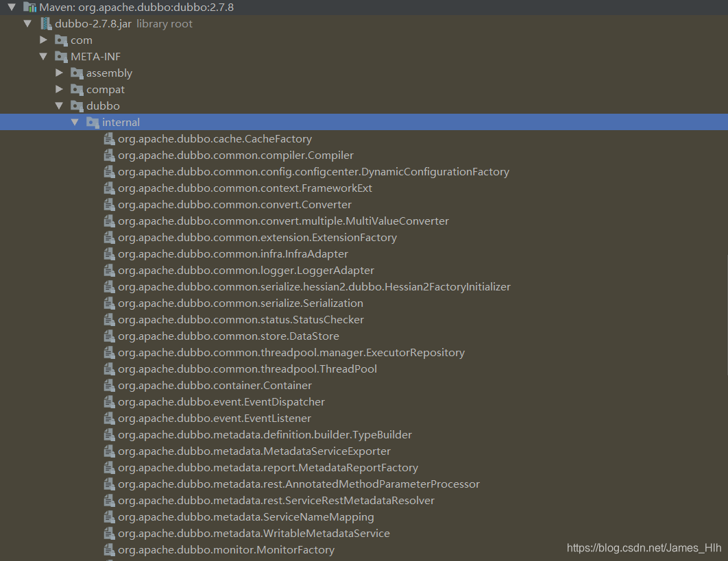Select the assembly folder label
Viewport: 728px width, 561px height.
(x=109, y=73)
